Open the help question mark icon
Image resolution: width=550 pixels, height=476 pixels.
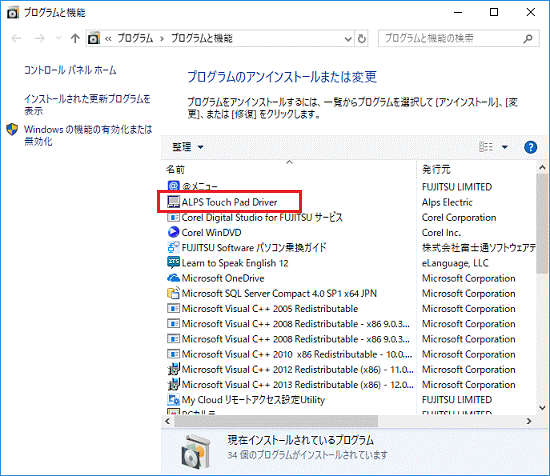click(530, 147)
